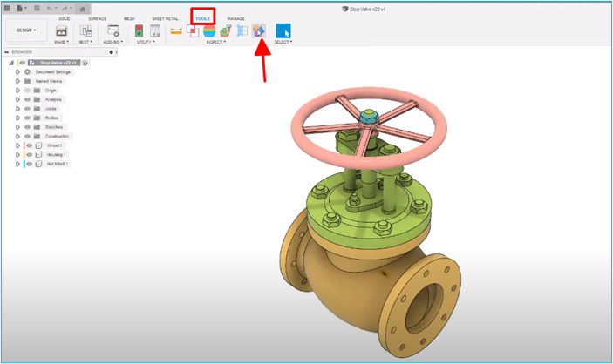Viewport: 613px width, 364px height.
Task: Open the Utility dropdown
Action: pyautogui.click(x=146, y=42)
